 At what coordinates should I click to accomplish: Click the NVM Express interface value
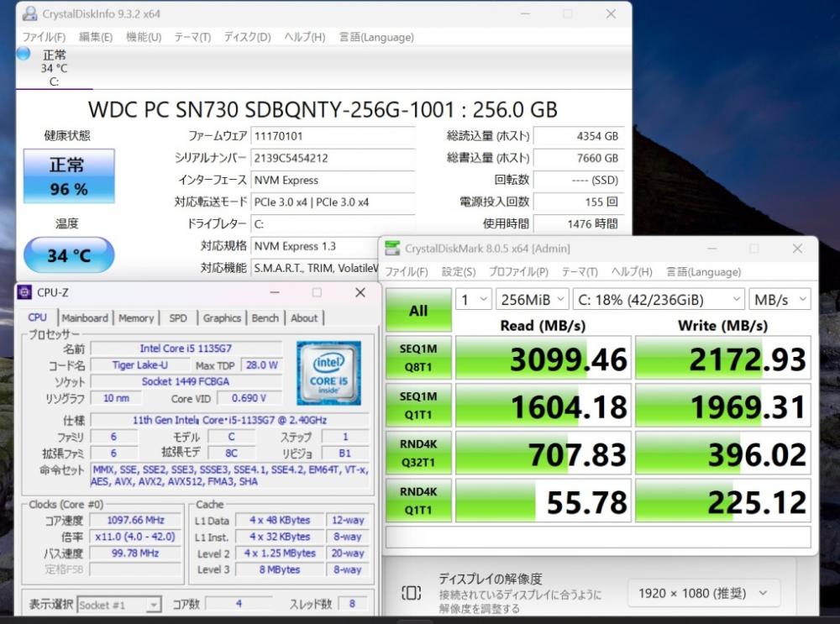click(333, 180)
